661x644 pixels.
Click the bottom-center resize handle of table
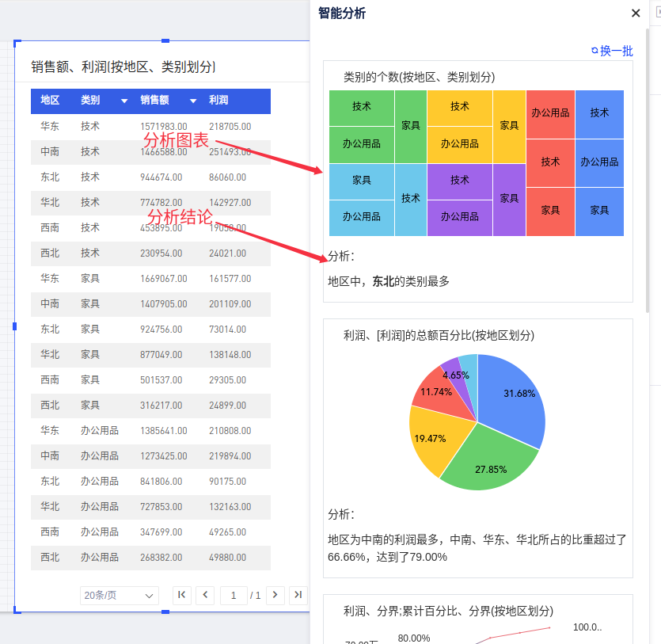(x=165, y=612)
